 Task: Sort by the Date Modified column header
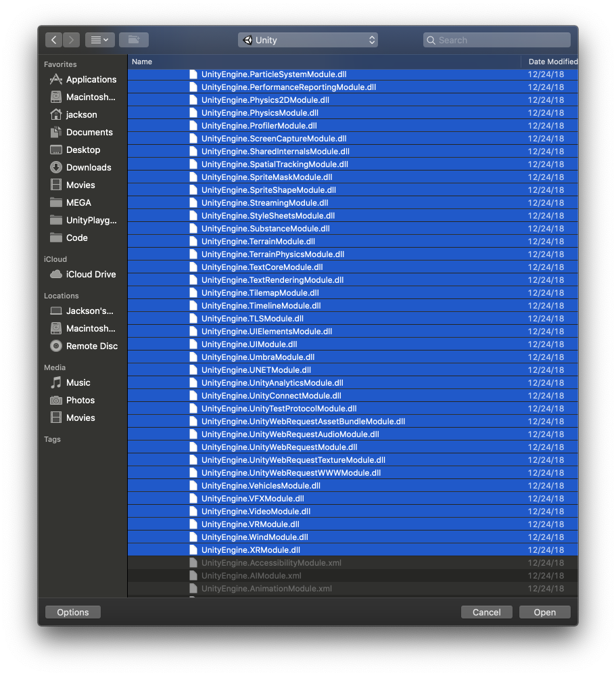(x=550, y=62)
